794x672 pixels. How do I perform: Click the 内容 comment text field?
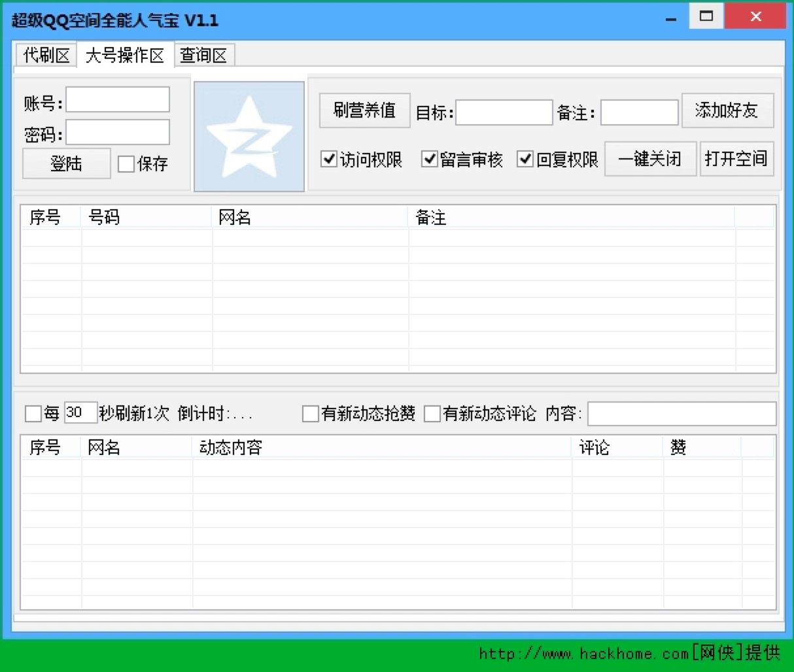click(682, 414)
